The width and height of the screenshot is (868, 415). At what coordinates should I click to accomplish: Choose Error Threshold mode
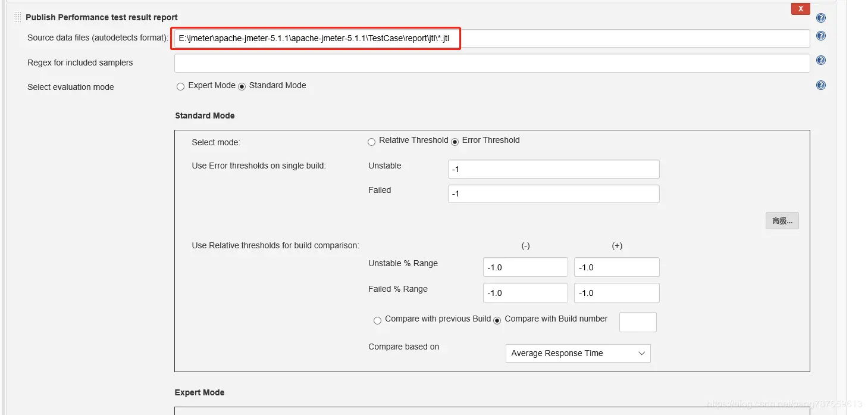coord(455,142)
